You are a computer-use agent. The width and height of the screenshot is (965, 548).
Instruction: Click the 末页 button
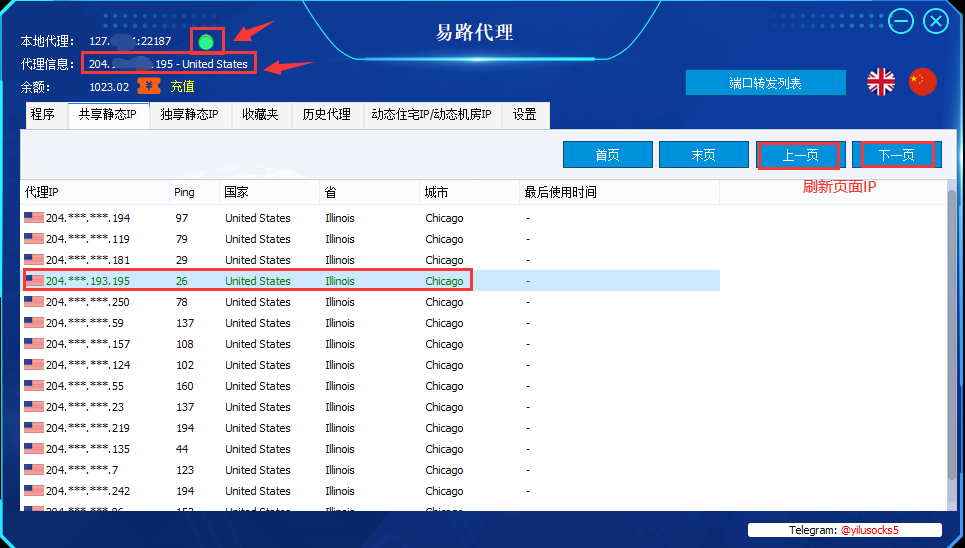tap(704, 155)
